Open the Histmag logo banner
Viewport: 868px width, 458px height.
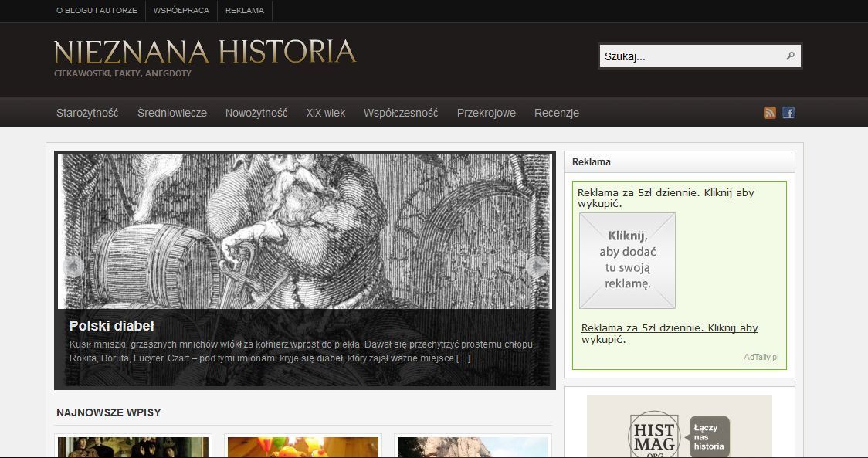(680, 426)
